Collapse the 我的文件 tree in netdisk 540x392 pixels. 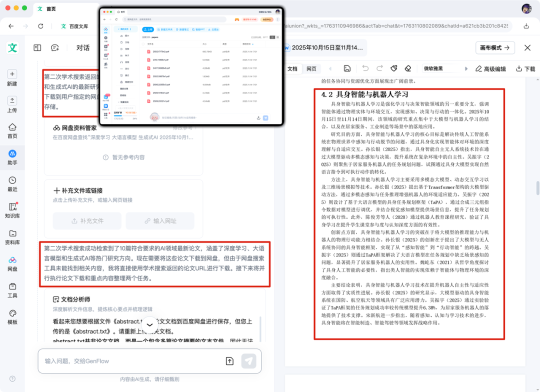coord(118,28)
